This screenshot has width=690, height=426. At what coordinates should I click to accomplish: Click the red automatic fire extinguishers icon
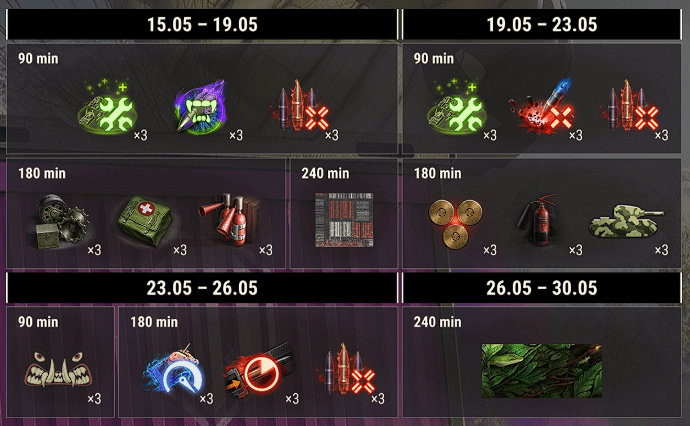[229, 219]
